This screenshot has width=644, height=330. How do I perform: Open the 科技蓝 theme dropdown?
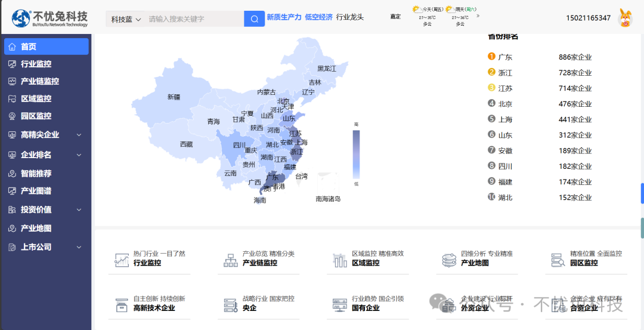click(x=126, y=19)
